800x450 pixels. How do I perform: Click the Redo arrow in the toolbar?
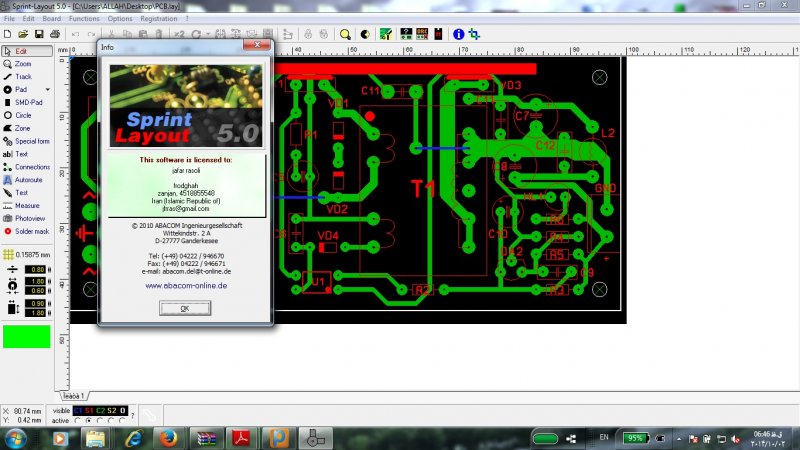point(91,34)
